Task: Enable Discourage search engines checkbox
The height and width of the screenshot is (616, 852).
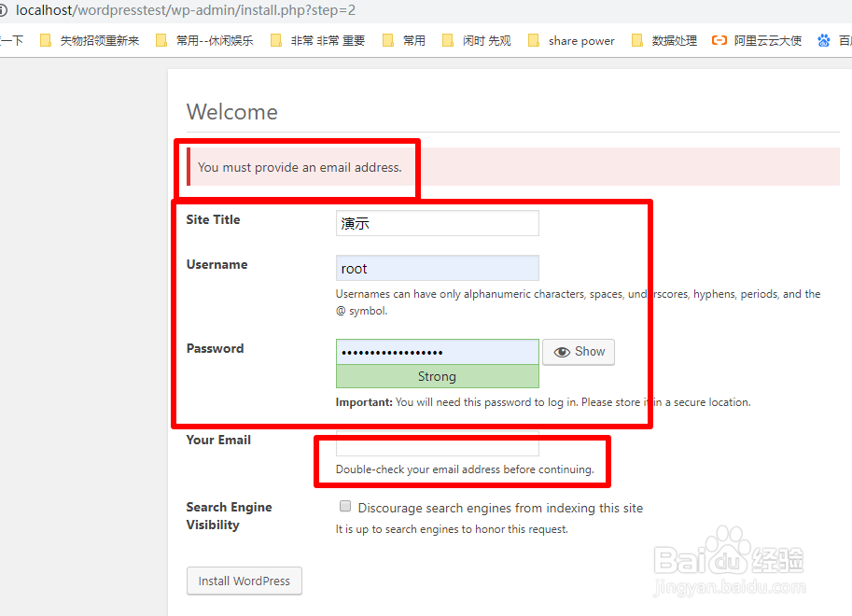Action: click(x=345, y=506)
